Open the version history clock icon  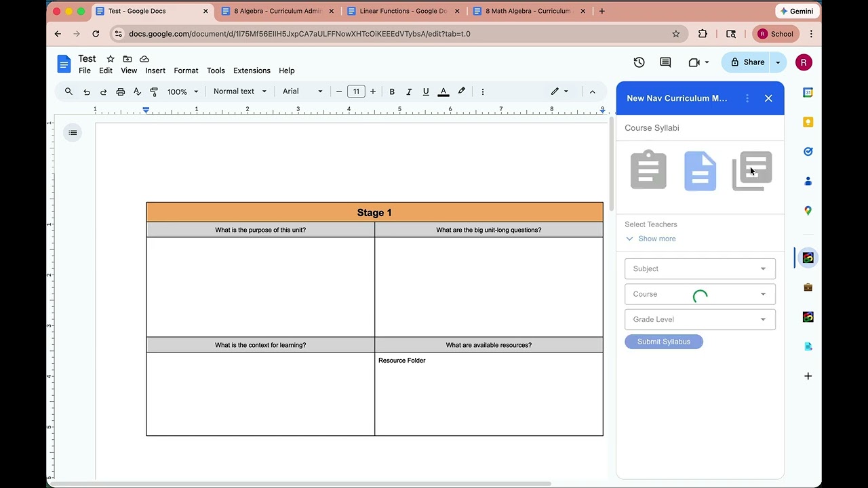[639, 62]
